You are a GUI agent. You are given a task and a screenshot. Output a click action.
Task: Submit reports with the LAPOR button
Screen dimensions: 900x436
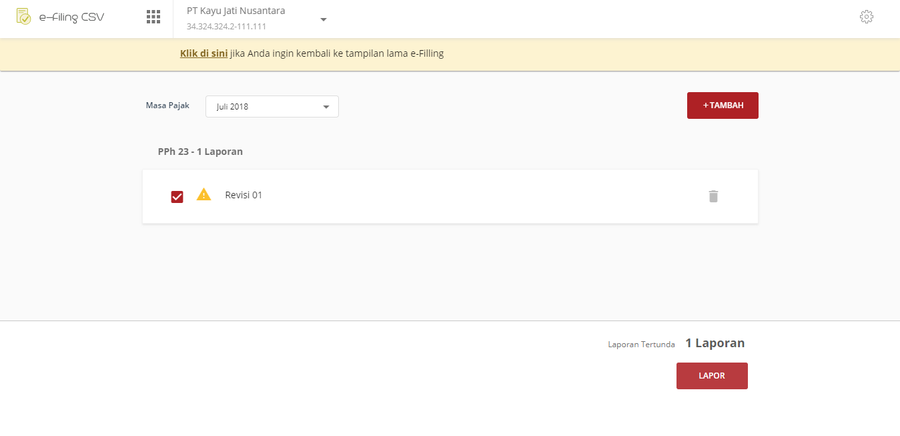[x=712, y=376]
